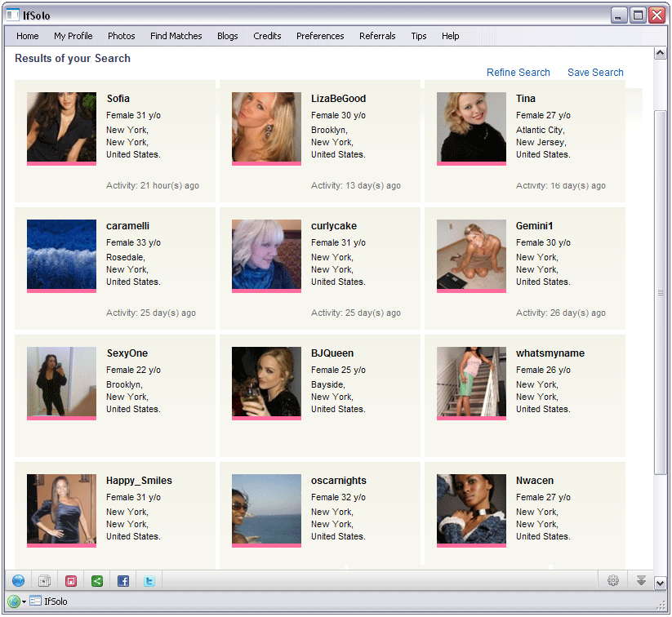Click the scrollbar up arrow

(x=660, y=53)
